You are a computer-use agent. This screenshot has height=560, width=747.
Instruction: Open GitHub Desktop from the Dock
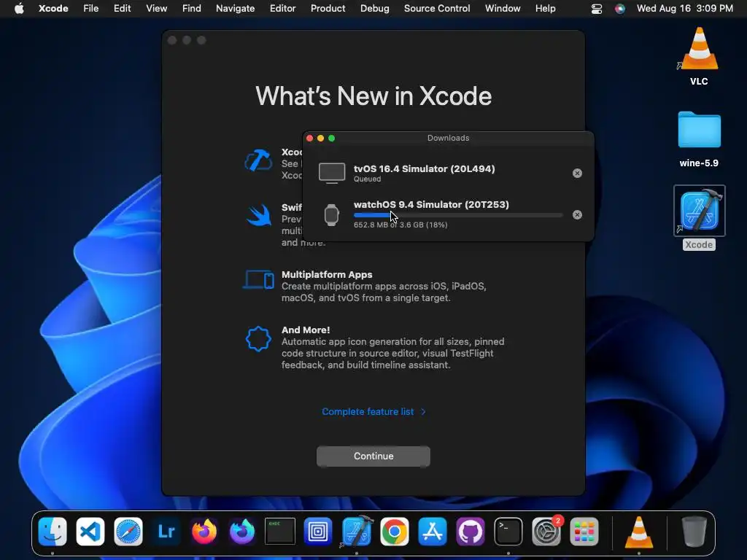coord(471,531)
